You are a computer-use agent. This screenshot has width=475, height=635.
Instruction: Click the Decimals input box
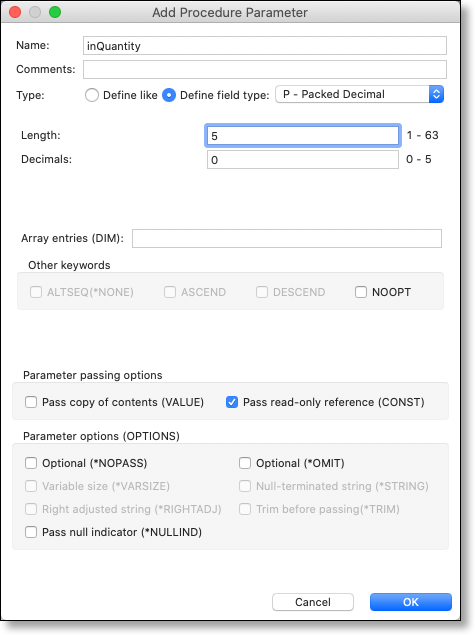point(303,160)
